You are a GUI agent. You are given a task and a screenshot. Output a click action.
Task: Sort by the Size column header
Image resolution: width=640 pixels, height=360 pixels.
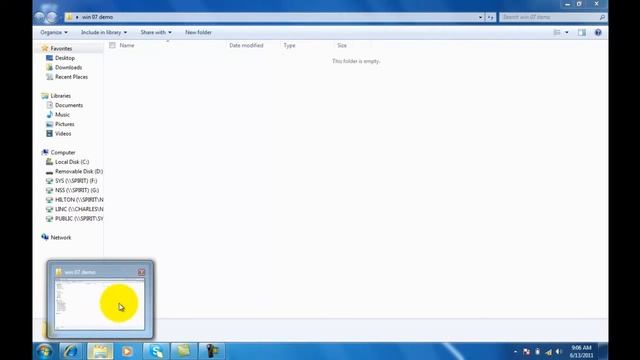[342, 45]
